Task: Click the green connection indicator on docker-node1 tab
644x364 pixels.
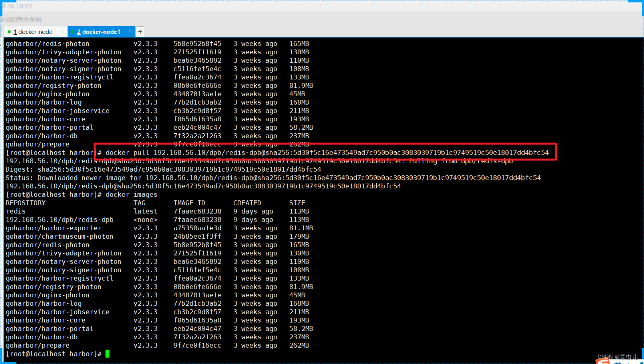Action: click(x=73, y=32)
